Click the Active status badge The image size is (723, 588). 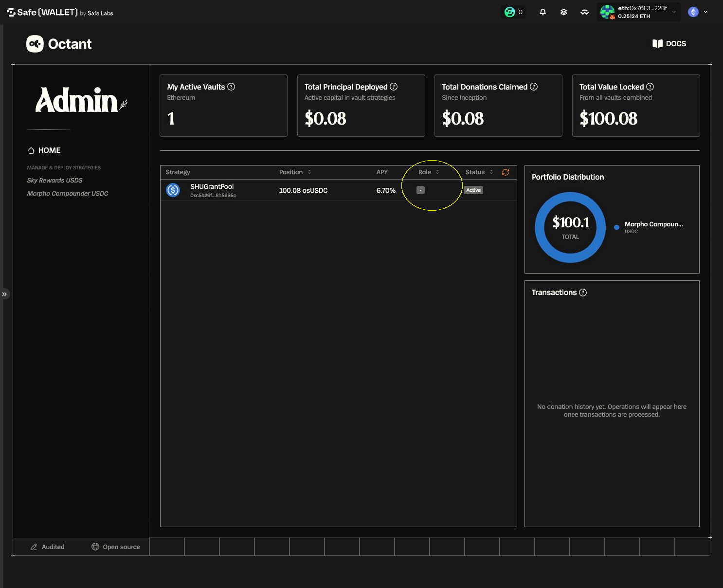473,190
